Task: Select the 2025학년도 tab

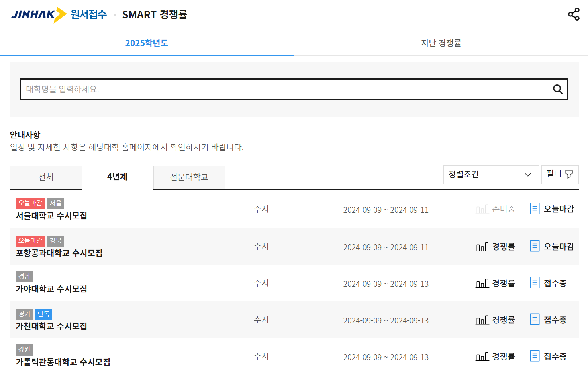Action: (x=147, y=43)
